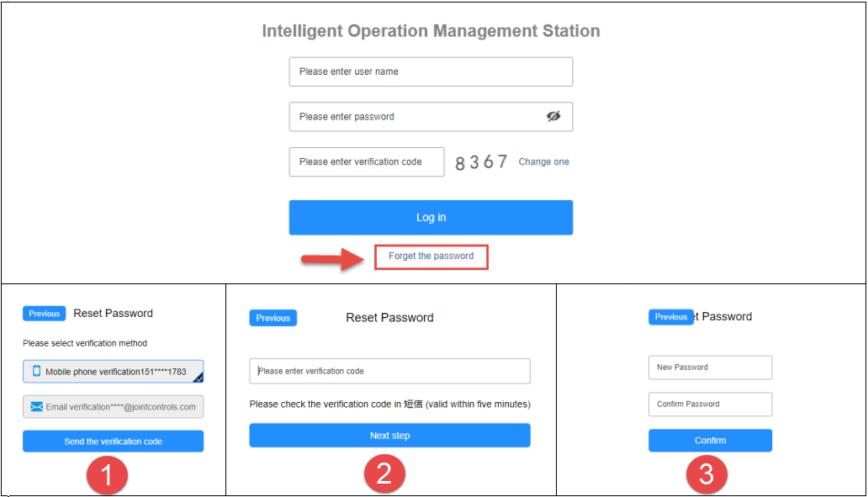Click the red step 1 circle
Viewport: 868px width, 497px height.
coord(107,475)
